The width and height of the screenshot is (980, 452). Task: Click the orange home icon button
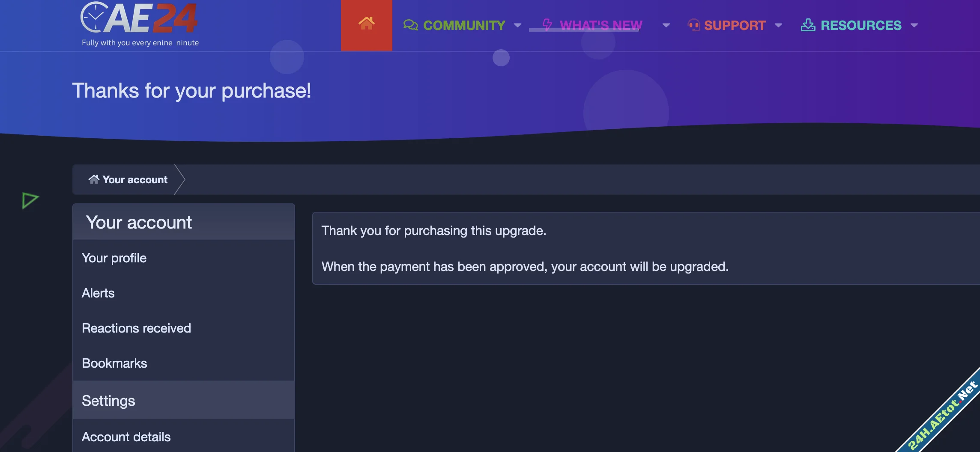[x=366, y=24]
